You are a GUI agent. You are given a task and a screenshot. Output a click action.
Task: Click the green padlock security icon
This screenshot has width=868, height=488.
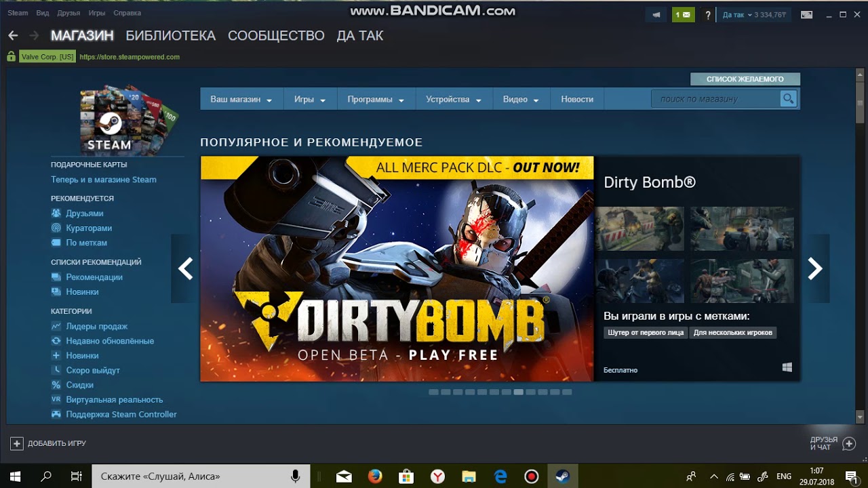[11, 57]
